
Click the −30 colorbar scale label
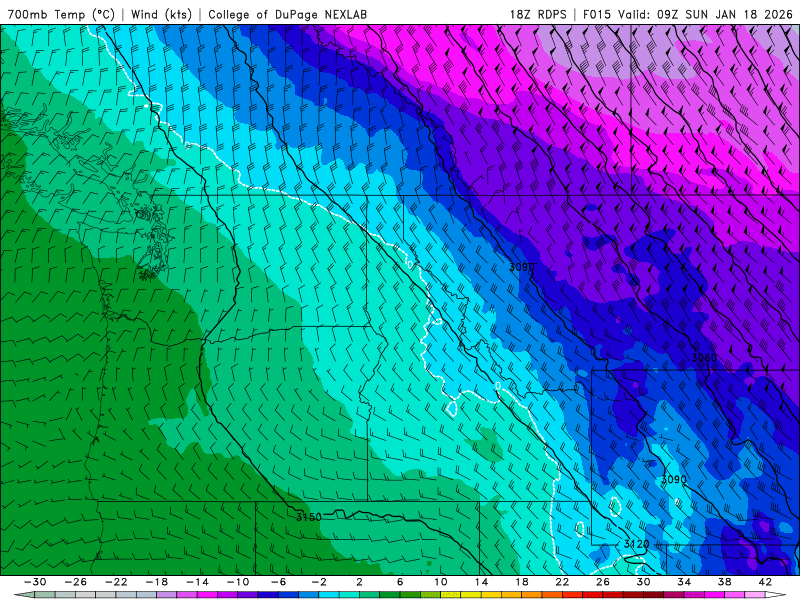(x=35, y=582)
